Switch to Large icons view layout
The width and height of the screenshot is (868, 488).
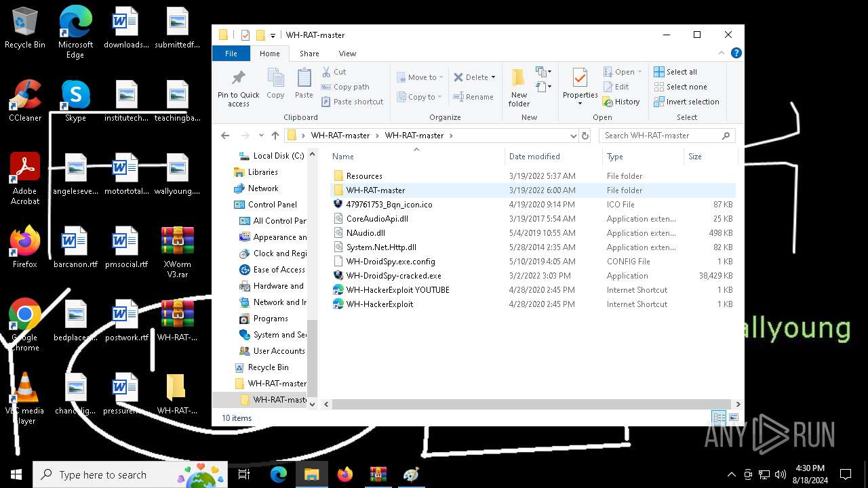pos(733,418)
